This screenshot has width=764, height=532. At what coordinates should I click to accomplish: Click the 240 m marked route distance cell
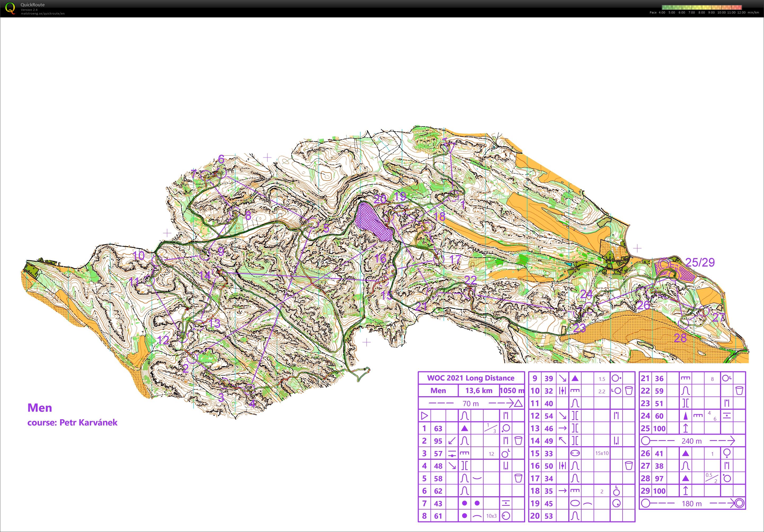pos(692,441)
